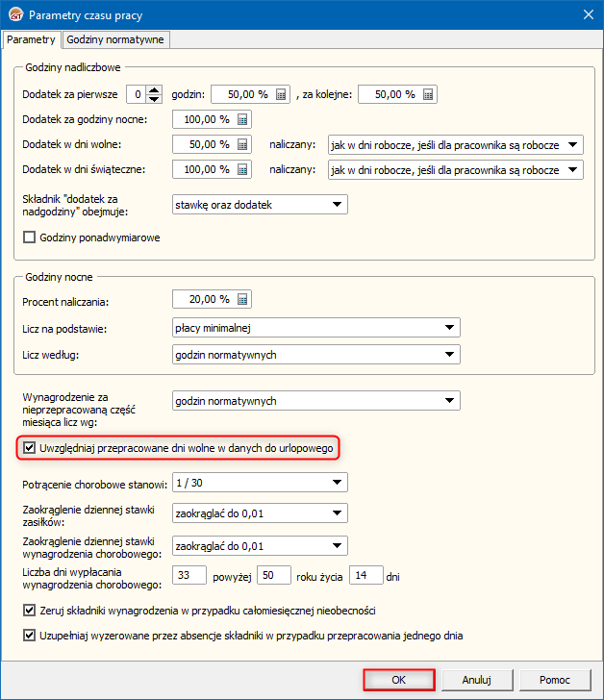
Task: Uncheck 'Uwzględniaj przepracowane dni wolne' option
Action: tap(30, 448)
